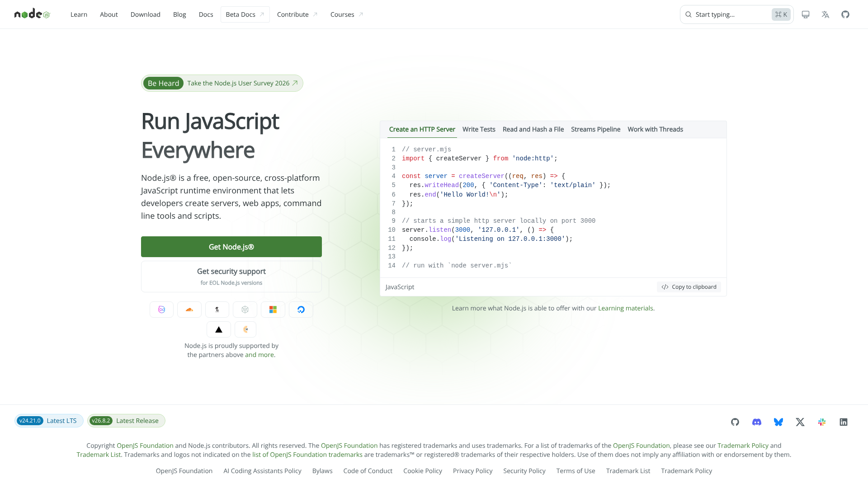868x488 pixels.
Task: Click the code icon on Copy to clipboard
Action: 665,287
